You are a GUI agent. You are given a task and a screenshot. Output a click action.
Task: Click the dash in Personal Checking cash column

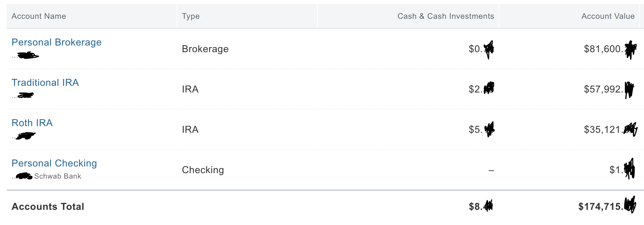pos(491,171)
